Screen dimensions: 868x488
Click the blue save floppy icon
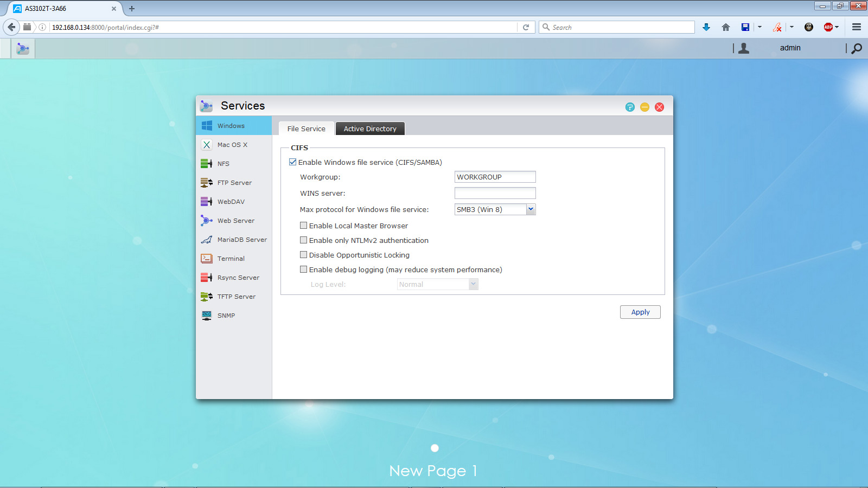[x=745, y=27]
